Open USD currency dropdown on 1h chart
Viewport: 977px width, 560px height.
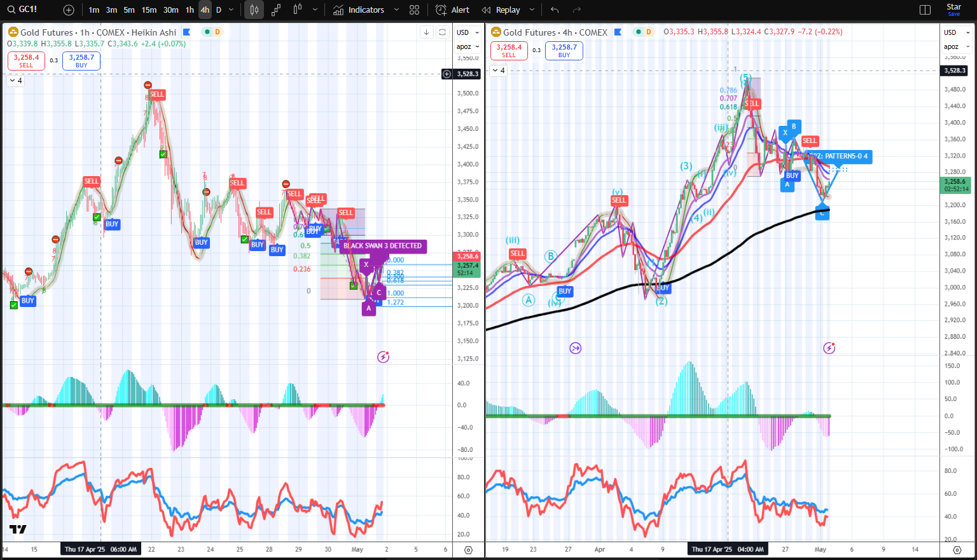click(x=468, y=32)
